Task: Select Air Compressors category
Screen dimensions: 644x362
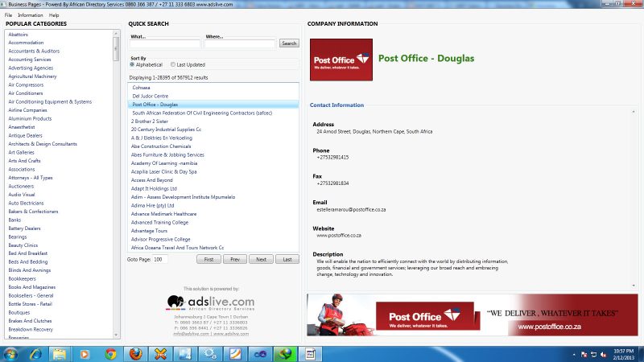Action: [26, 85]
